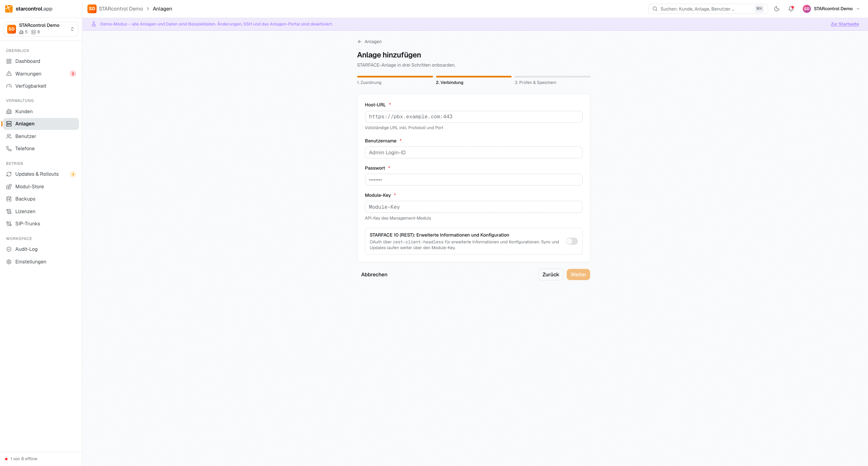Viewport: 868px width, 466px height.
Task: Click the starcontrol.app logo icon
Action: [x=9, y=9]
